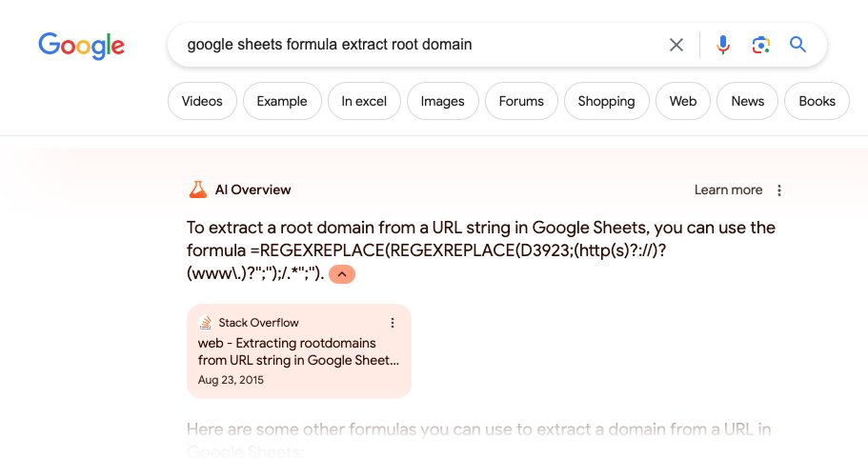The image size is (868, 459).
Task: Collapse the AI Overview with chevron button
Action: click(x=342, y=274)
